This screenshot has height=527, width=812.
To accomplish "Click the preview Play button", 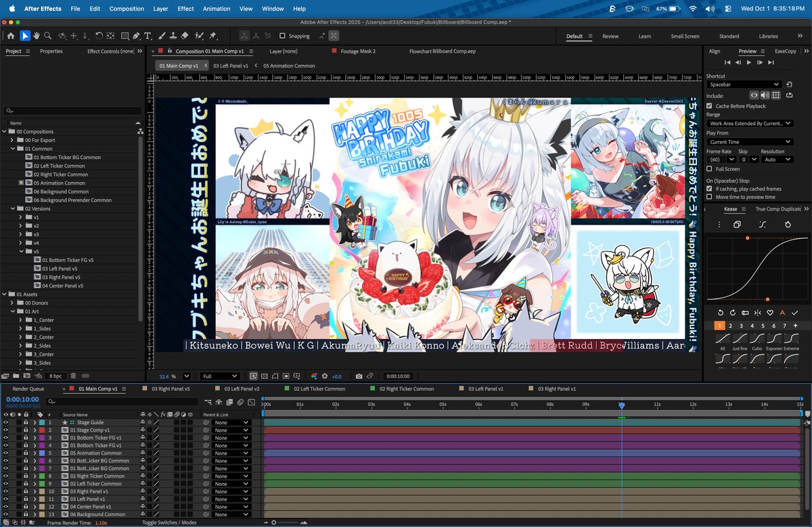I will (748, 62).
